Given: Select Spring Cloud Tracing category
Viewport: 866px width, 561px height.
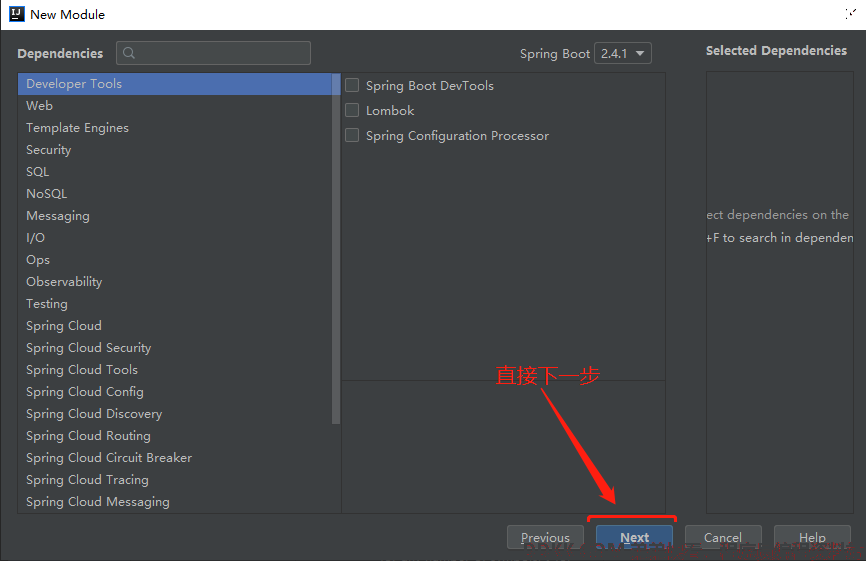Looking at the screenshot, I should click(175, 480).
